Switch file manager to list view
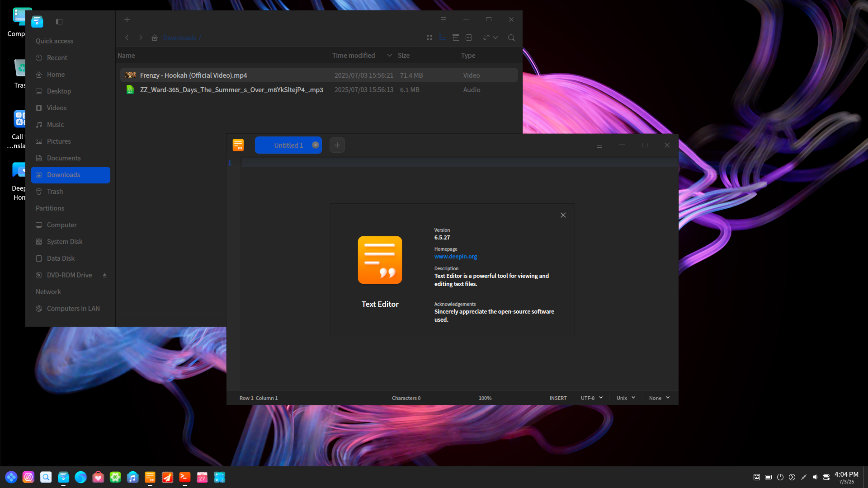This screenshot has width=868, height=488. 443,38
